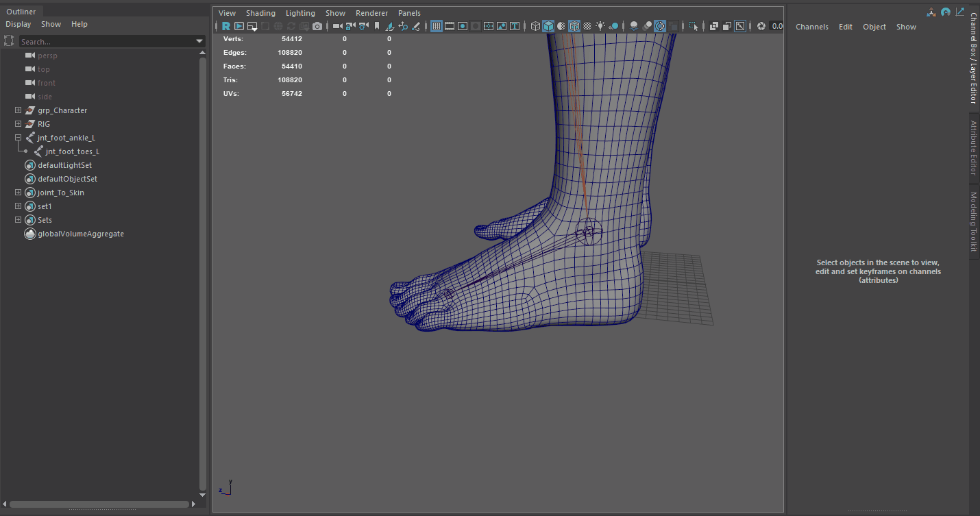
Task: Click the Select Camera icon
Action: click(337, 26)
